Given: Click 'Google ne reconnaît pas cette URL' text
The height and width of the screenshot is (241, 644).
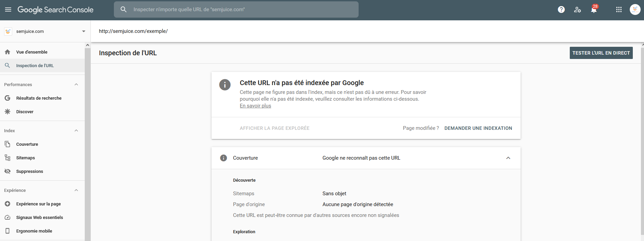Looking at the screenshot, I should click(x=361, y=158).
